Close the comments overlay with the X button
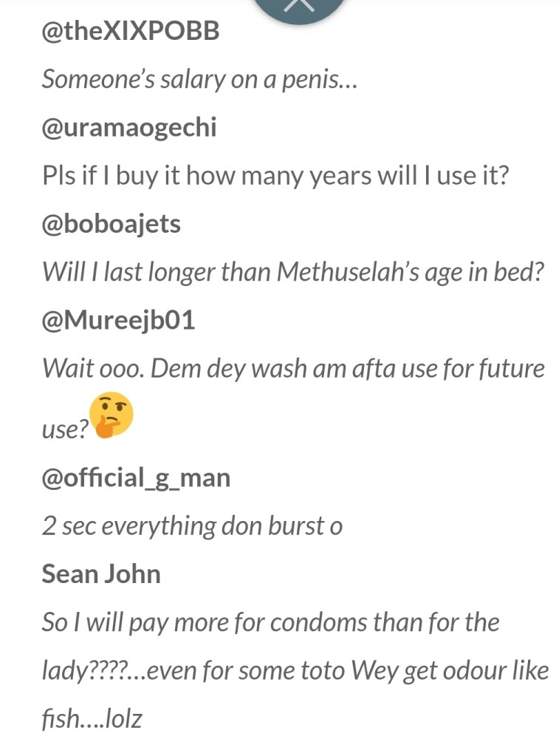Screen dimensions: 559x756 [x=299, y=6]
